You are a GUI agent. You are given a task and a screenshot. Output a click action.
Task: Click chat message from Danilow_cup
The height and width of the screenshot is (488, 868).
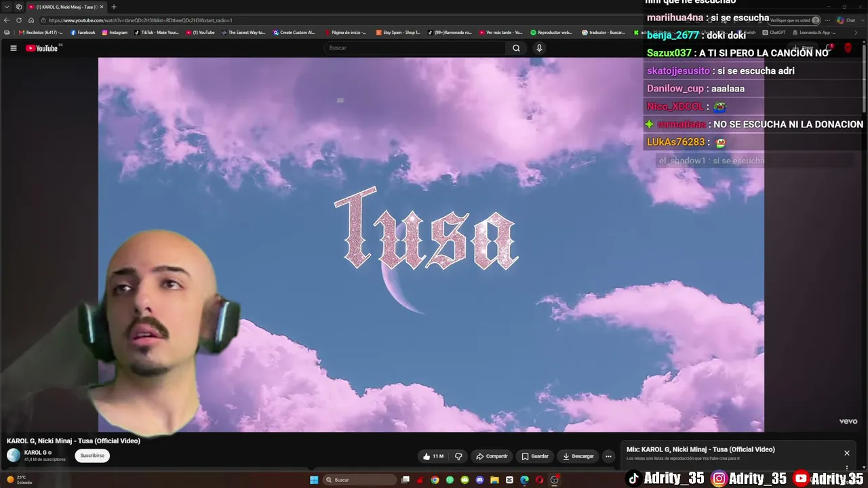(696, 89)
